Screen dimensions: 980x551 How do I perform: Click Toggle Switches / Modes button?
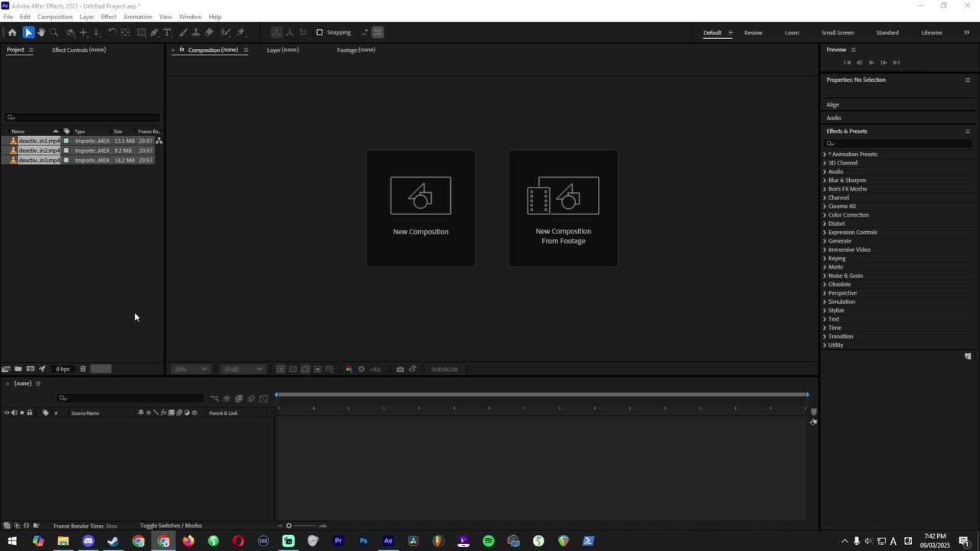click(171, 526)
